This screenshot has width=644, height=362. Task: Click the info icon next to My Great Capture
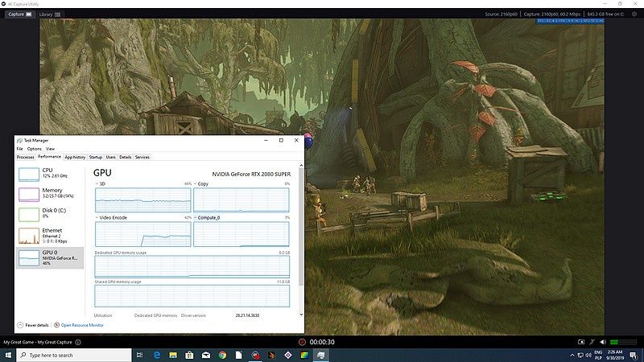[x=78, y=342]
